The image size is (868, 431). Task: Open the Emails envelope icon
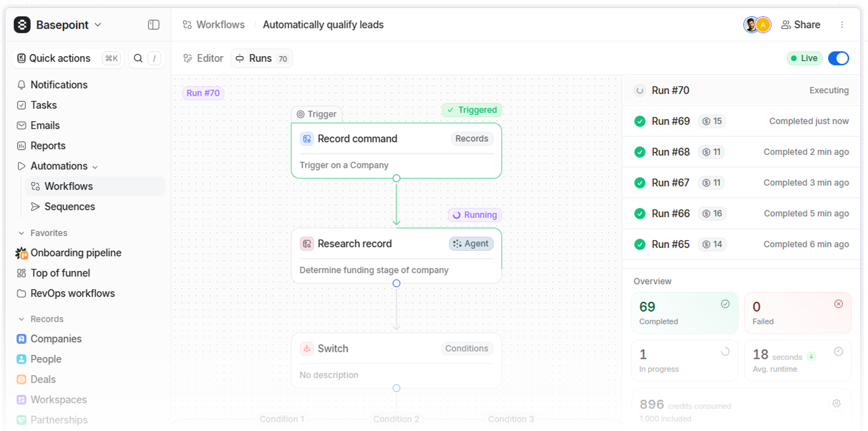21,125
